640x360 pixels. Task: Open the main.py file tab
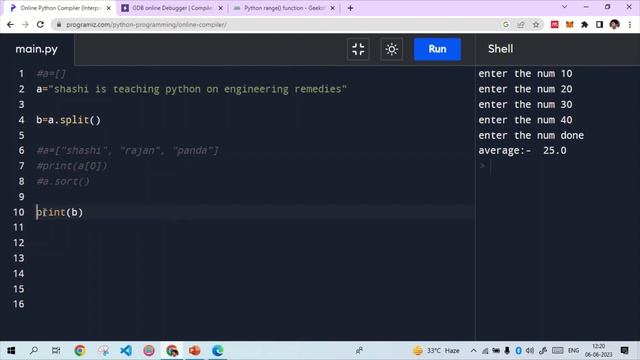click(x=37, y=49)
